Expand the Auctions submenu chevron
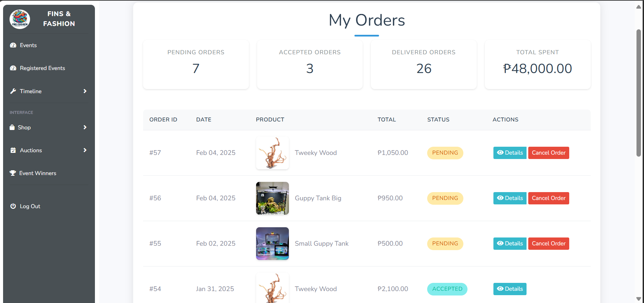Viewport: 644px width, 303px height. tap(85, 150)
